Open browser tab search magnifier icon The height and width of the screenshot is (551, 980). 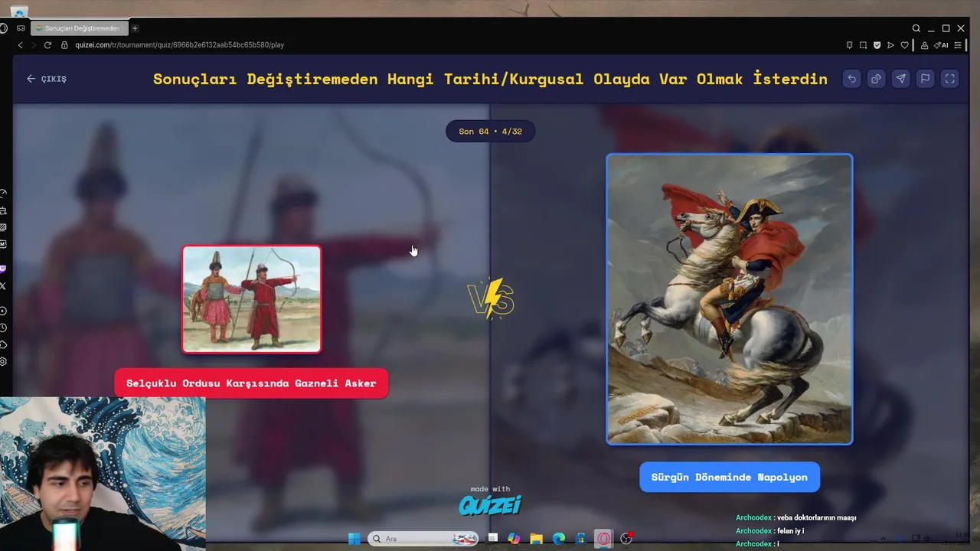coord(916,28)
